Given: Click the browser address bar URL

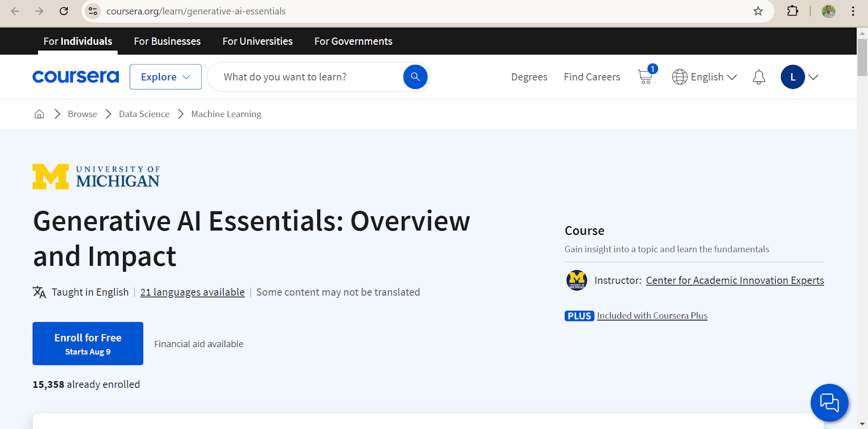Looking at the screenshot, I should (196, 11).
